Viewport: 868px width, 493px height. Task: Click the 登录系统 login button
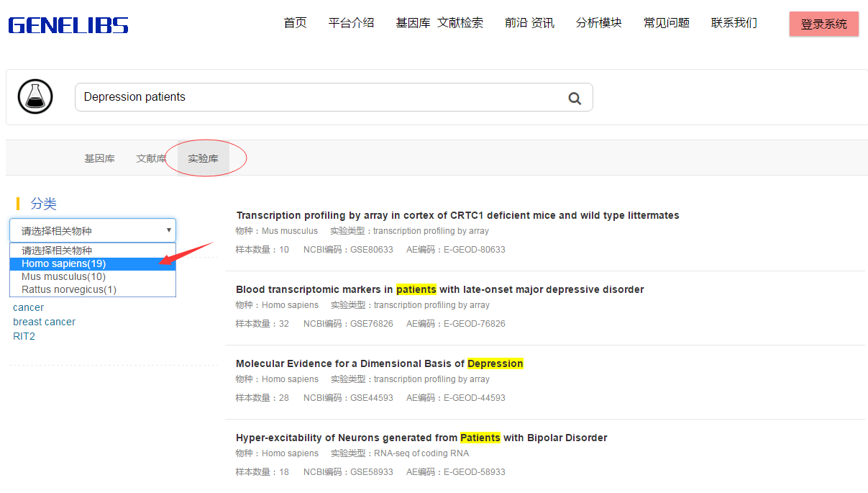(x=823, y=24)
